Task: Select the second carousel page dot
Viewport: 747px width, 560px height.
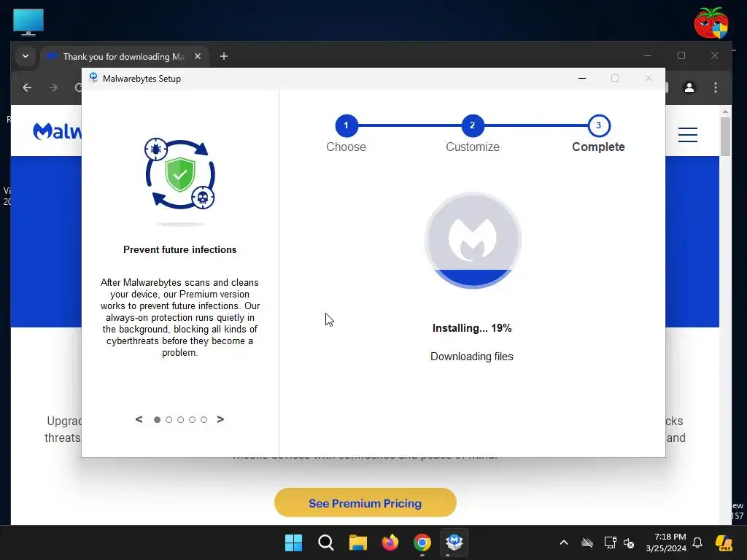Action: pyautogui.click(x=169, y=419)
